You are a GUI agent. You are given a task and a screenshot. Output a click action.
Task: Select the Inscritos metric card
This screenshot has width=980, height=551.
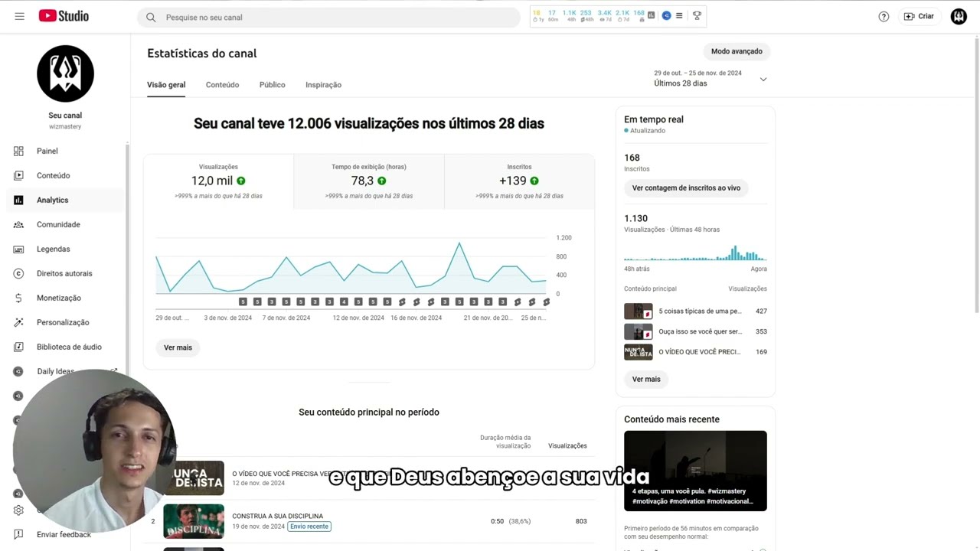(x=519, y=181)
